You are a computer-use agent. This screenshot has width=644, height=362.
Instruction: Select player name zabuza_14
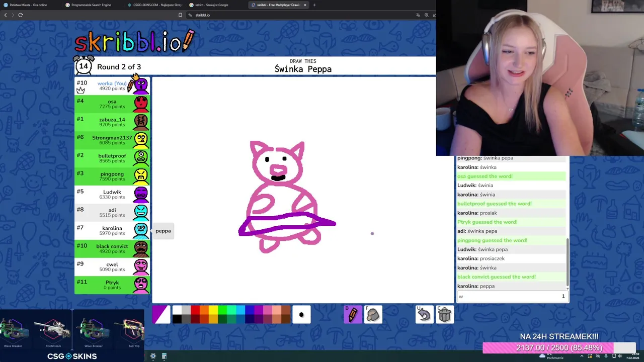[x=112, y=120]
